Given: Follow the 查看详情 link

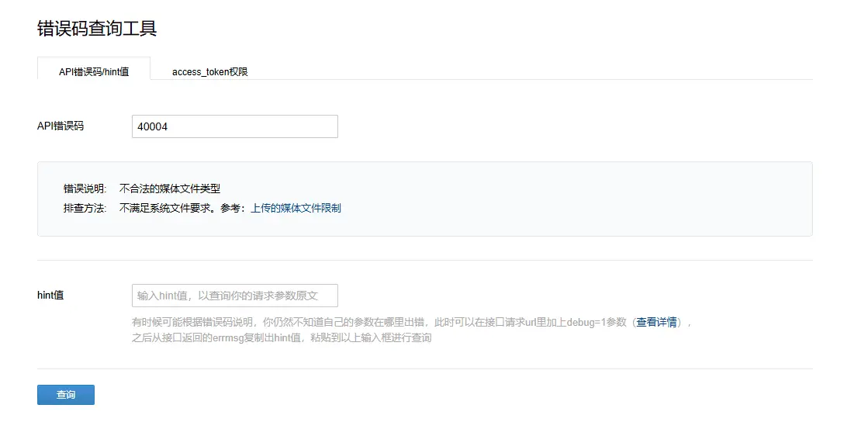Looking at the screenshot, I should tap(656, 322).
